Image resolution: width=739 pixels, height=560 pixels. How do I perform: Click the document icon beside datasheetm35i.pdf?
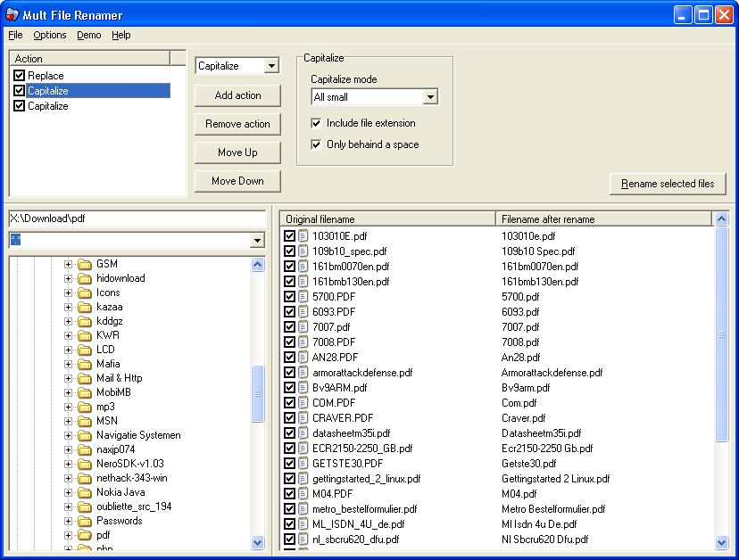point(301,433)
